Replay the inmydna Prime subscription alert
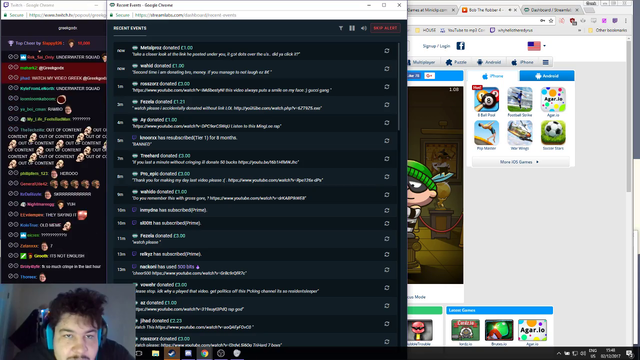 (x=387, y=210)
